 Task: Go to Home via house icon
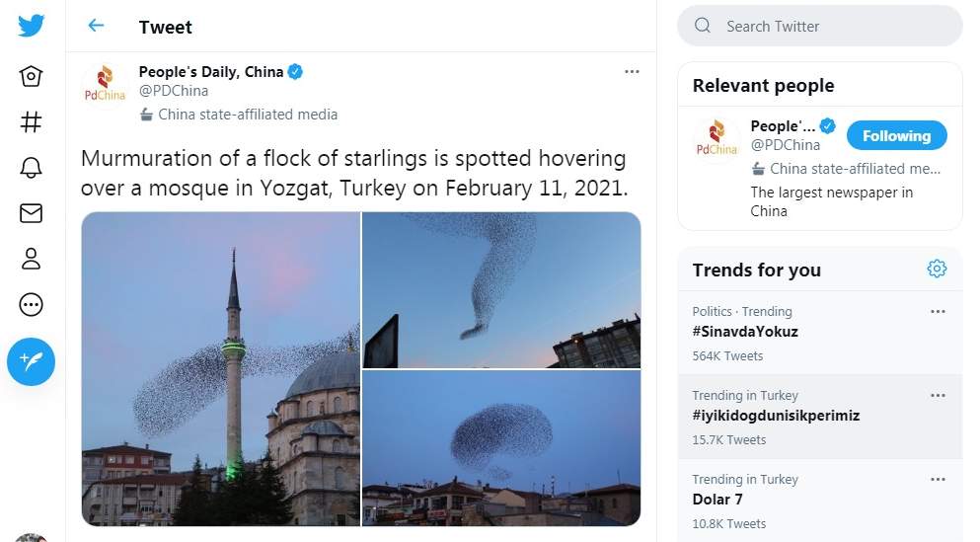click(x=31, y=76)
